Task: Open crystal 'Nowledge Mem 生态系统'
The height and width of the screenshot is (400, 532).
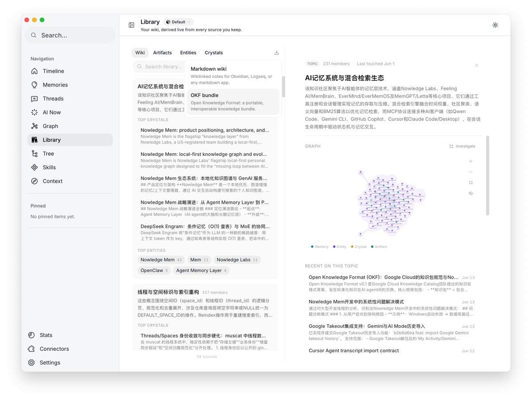Action: click(205, 184)
